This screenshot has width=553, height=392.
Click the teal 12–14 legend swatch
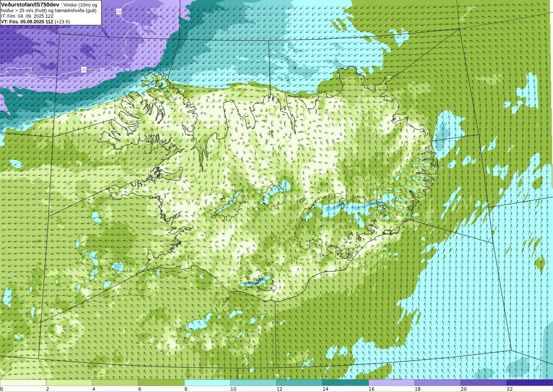pyautogui.click(x=299, y=383)
